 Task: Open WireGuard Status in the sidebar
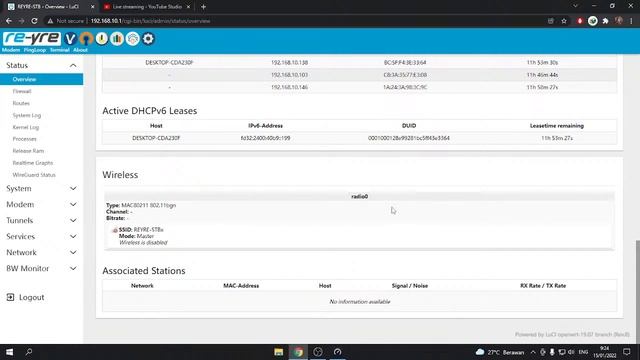34,175
